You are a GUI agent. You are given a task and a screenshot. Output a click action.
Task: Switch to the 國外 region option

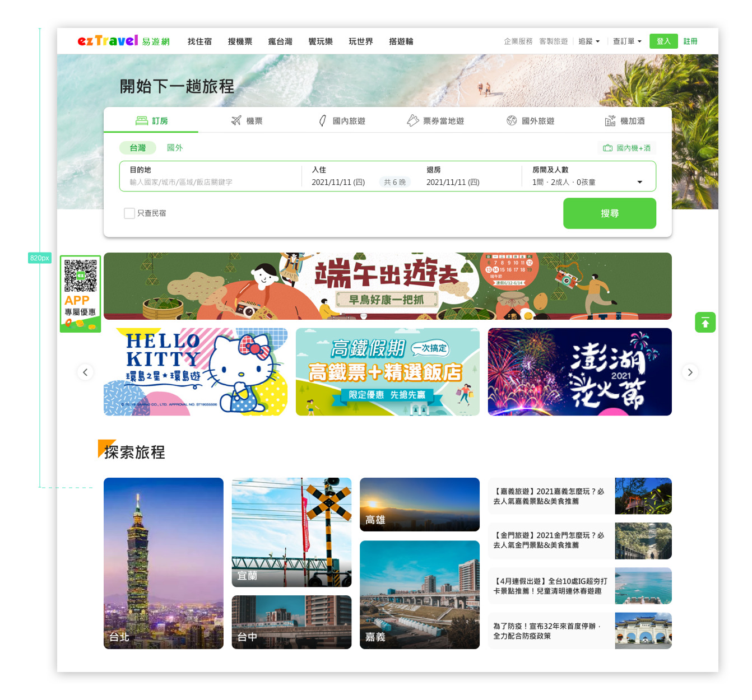[x=175, y=148]
